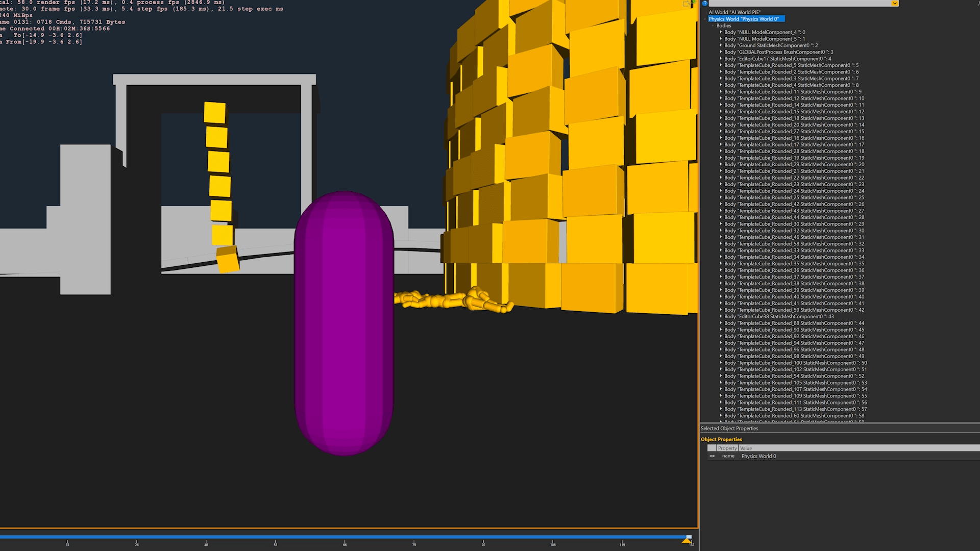
Task: Open the yellow dropdown arrow beside search field
Action: pos(895,4)
